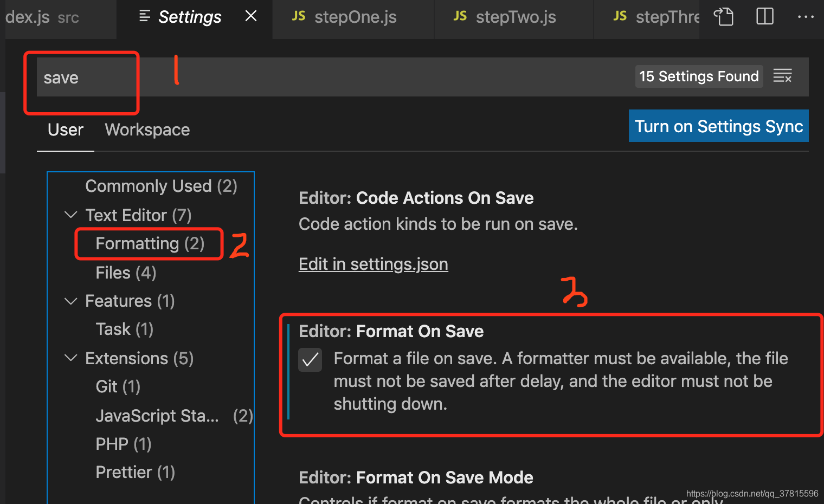Clear the settings search input icon
824x504 pixels.
(x=783, y=76)
